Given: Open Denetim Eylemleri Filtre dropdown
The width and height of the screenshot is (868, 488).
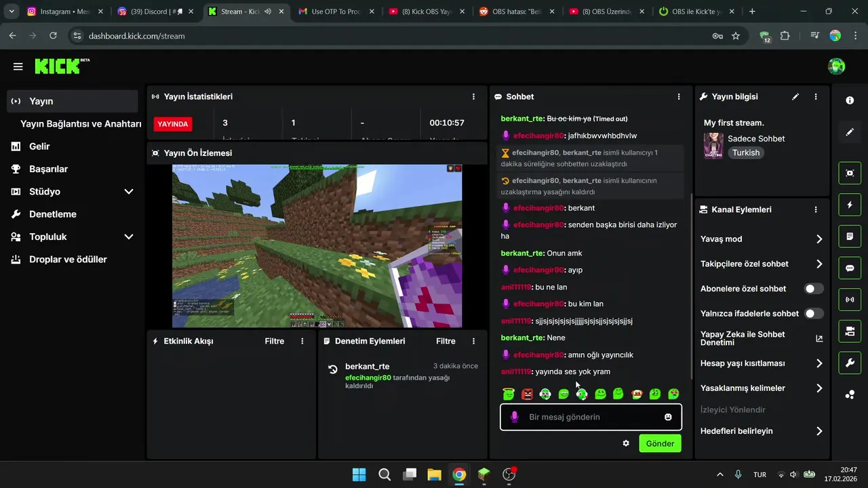Looking at the screenshot, I should click(x=446, y=341).
